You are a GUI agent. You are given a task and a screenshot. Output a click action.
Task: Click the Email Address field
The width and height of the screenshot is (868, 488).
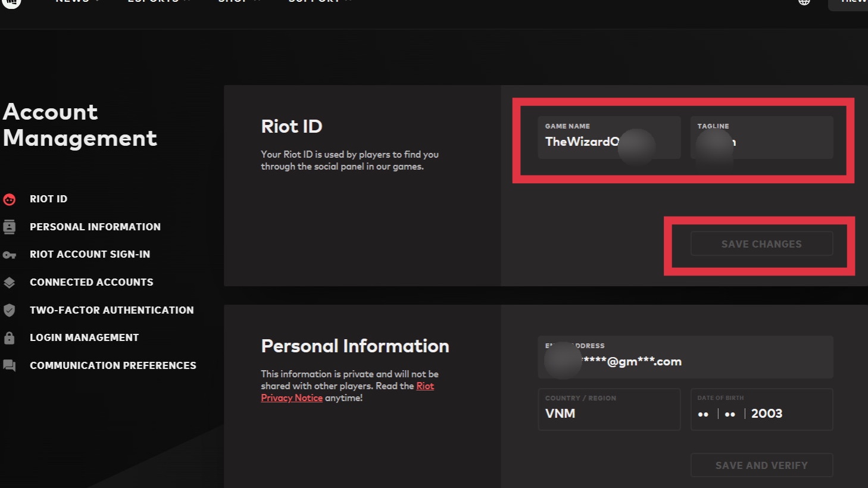[685, 357]
